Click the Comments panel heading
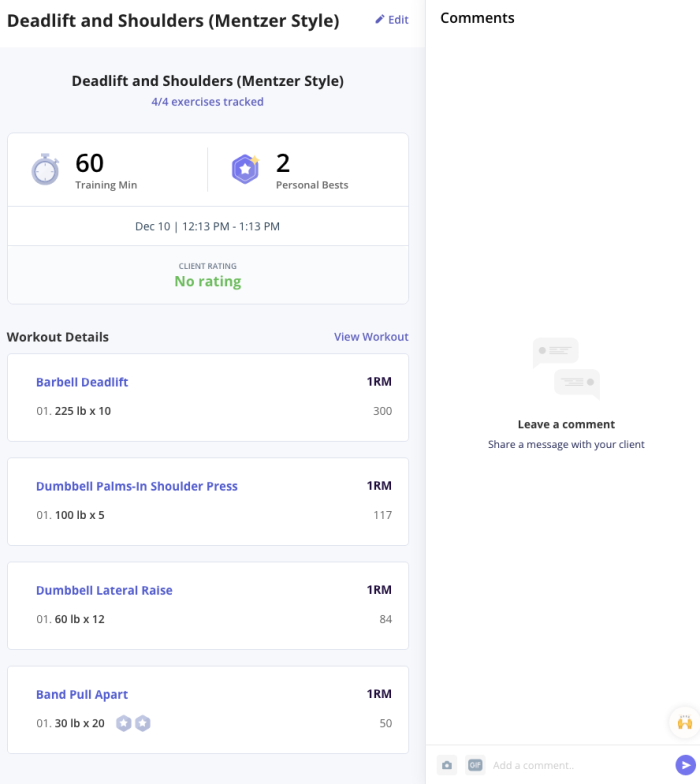Image resolution: width=700 pixels, height=784 pixels. pos(477,18)
